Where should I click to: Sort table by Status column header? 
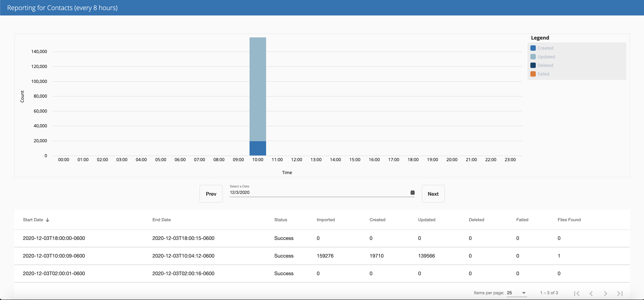(280, 220)
